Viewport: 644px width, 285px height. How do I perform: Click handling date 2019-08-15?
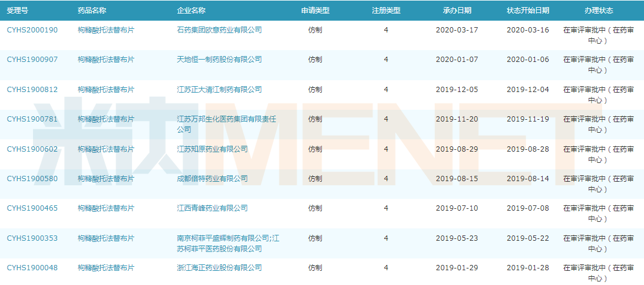[x=457, y=179]
